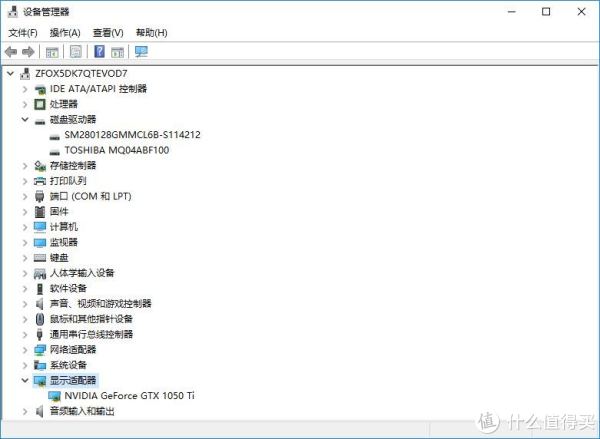
Task: Open the 操作(A) menu
Action: [x=65, y=33]
